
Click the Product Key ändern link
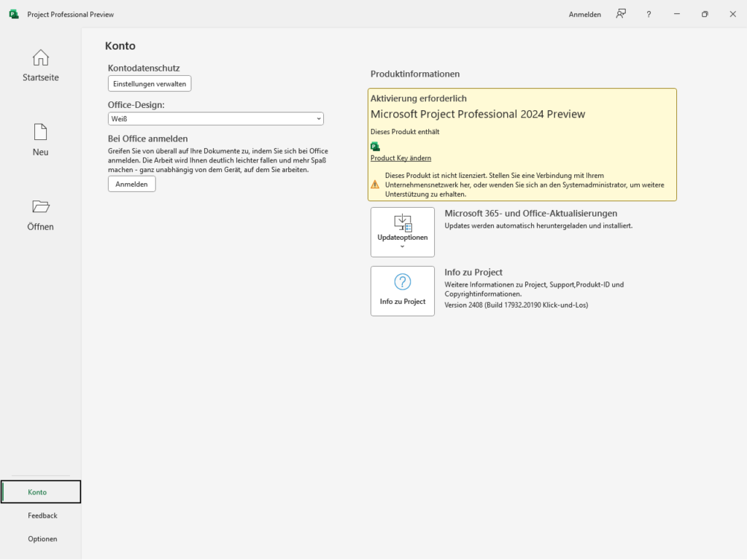click(x=400, y=158)
